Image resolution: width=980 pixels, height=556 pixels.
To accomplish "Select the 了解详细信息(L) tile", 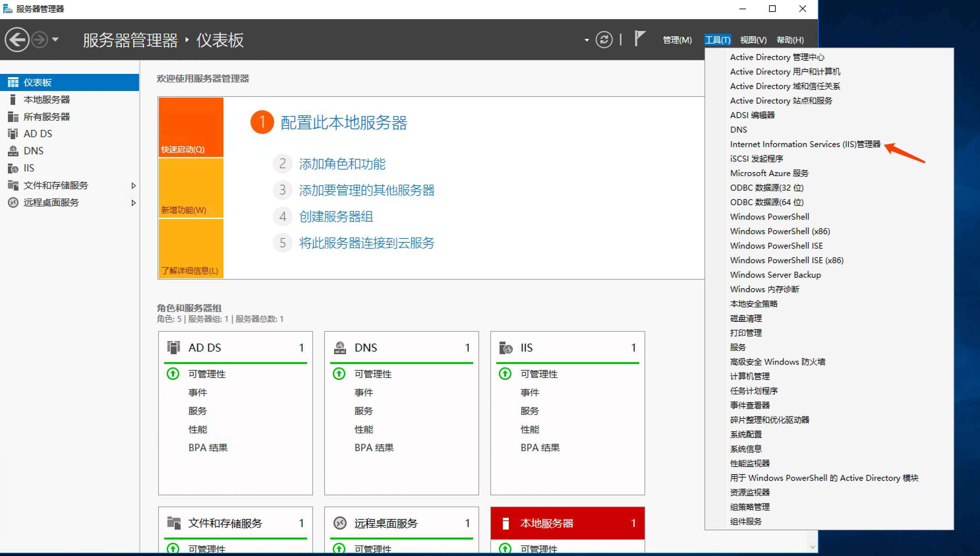I will coord(191,249).
